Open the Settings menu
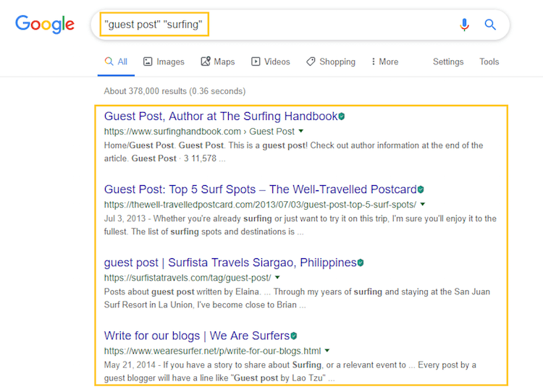The width and height of the screenshot is (543, 392). point(448,61)
